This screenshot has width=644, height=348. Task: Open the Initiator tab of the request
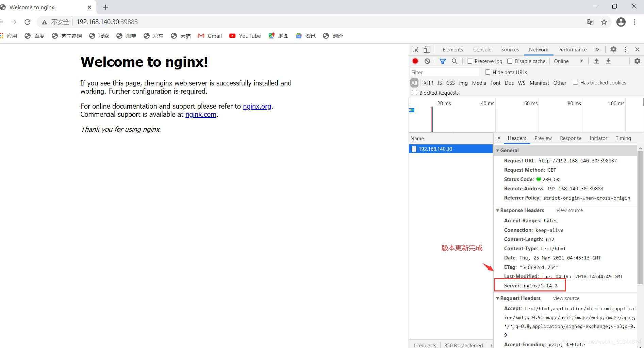click(x=598, y=138)
